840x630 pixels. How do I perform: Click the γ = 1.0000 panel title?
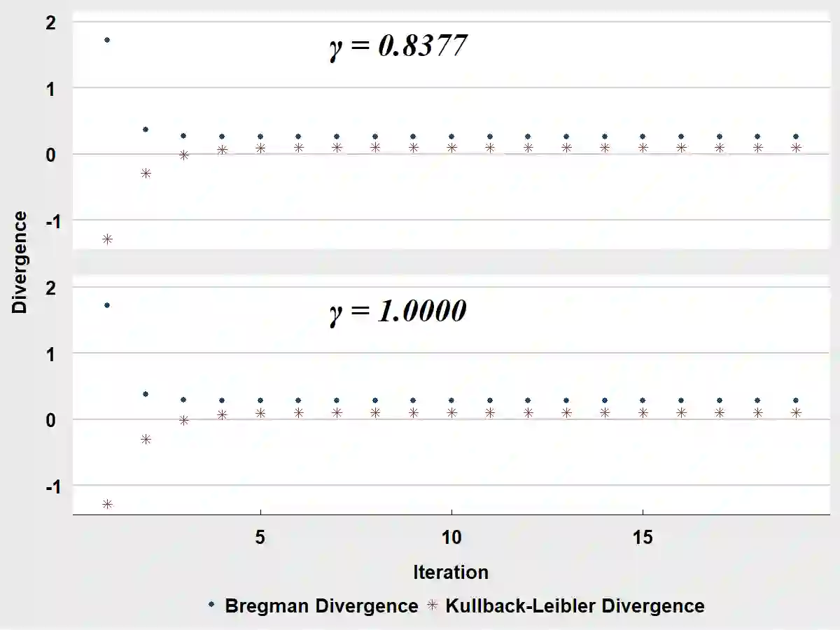pyautogui.click(x=398, y=311)
